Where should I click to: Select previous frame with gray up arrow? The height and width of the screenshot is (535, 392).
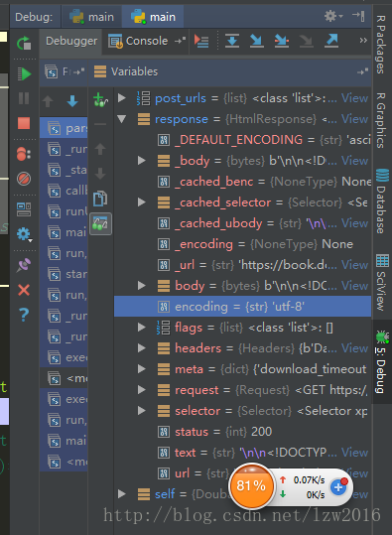(48, 101)
